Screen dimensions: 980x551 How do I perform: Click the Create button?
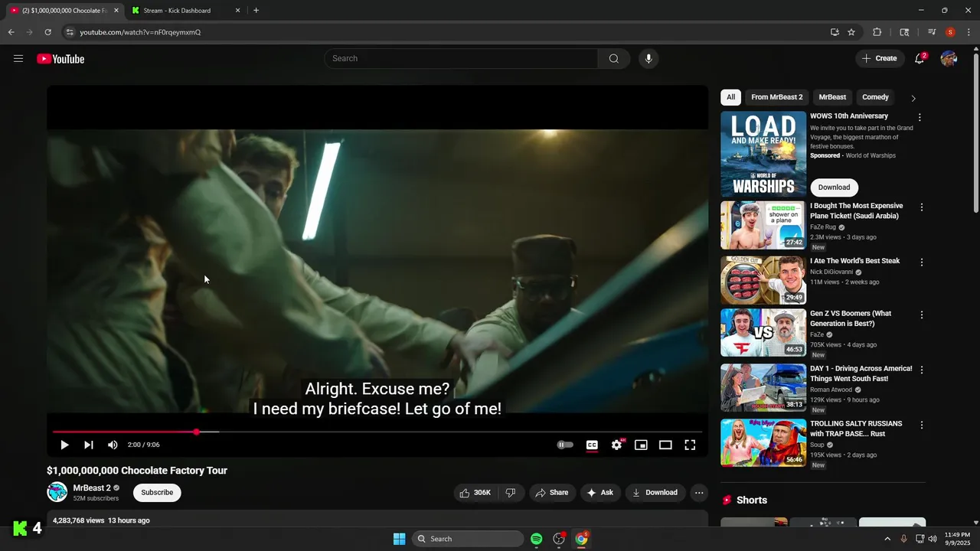[879, 59]
